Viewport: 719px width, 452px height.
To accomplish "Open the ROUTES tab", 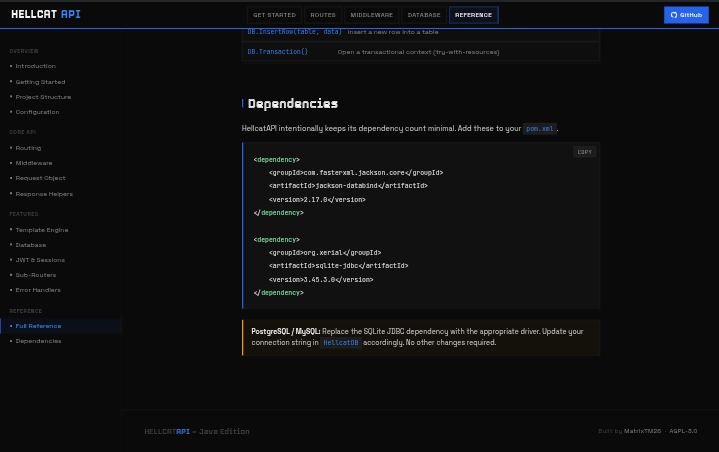I will point(323,15).
